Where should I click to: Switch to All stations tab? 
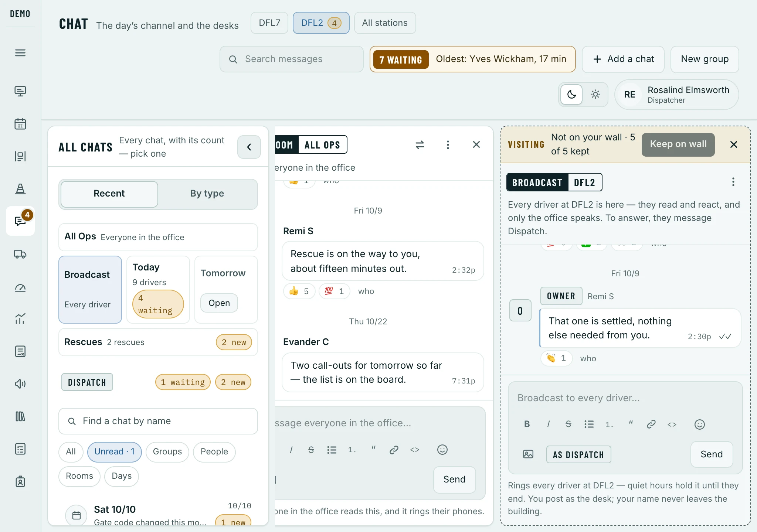click(x=385, y=23)
